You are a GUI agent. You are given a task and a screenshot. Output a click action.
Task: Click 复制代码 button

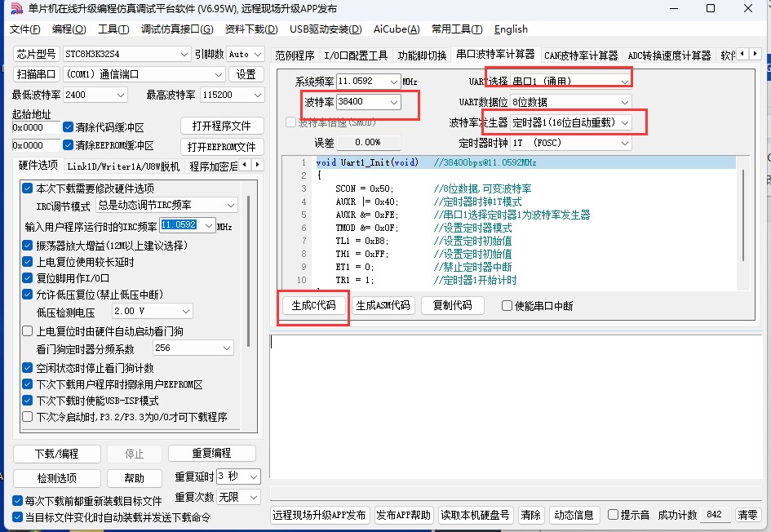(x=452, y=305)
